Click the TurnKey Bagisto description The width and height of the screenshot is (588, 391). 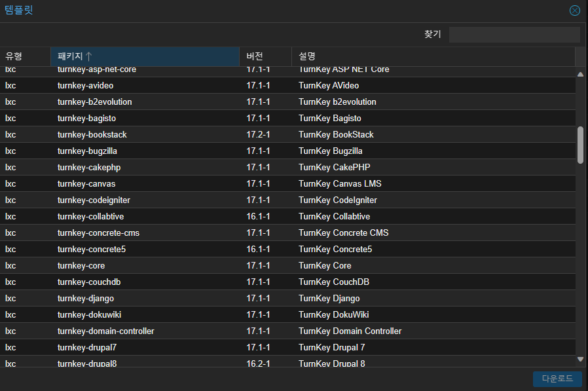[x=329, y=118]
